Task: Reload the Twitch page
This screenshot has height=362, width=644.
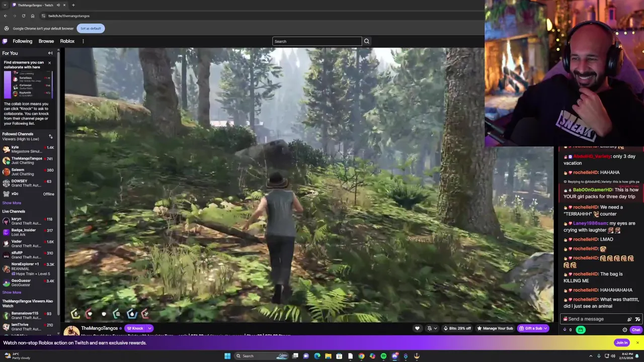Action: [x=23, y=16]
